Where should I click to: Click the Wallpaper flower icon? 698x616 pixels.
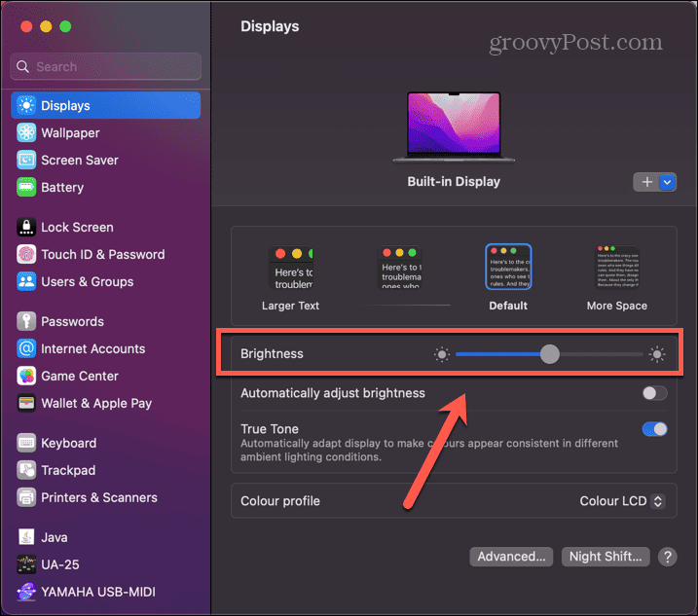(x=26, y=132)
